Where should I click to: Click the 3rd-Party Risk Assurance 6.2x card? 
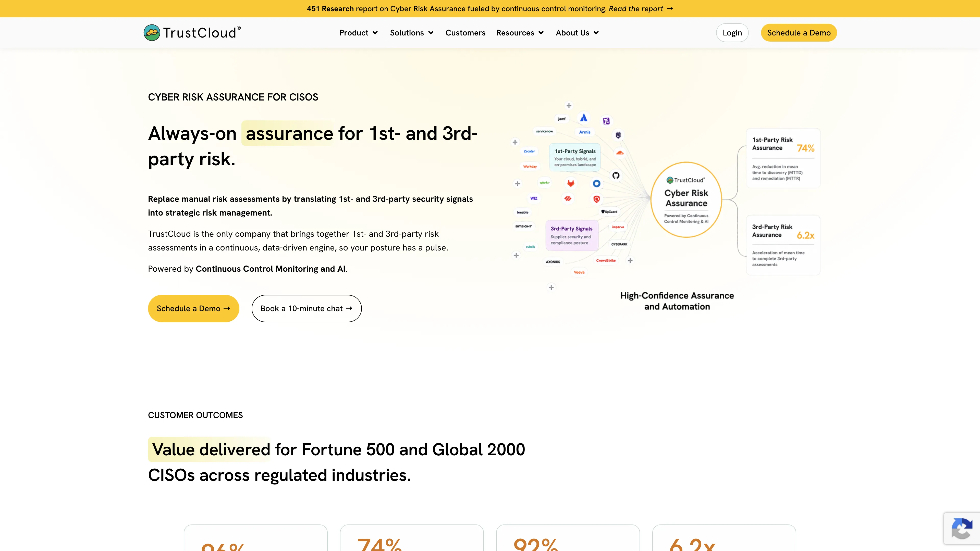click(x=783, y=245)
